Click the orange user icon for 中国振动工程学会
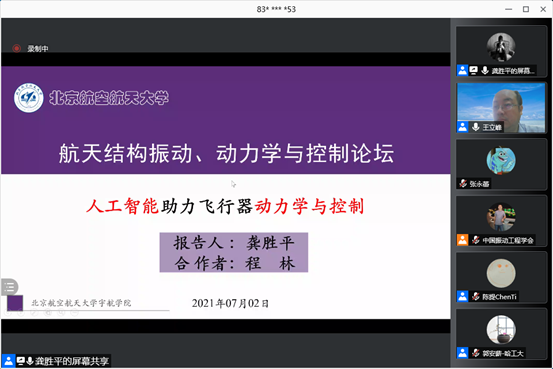The image size is (553, 369). (462, 240)
